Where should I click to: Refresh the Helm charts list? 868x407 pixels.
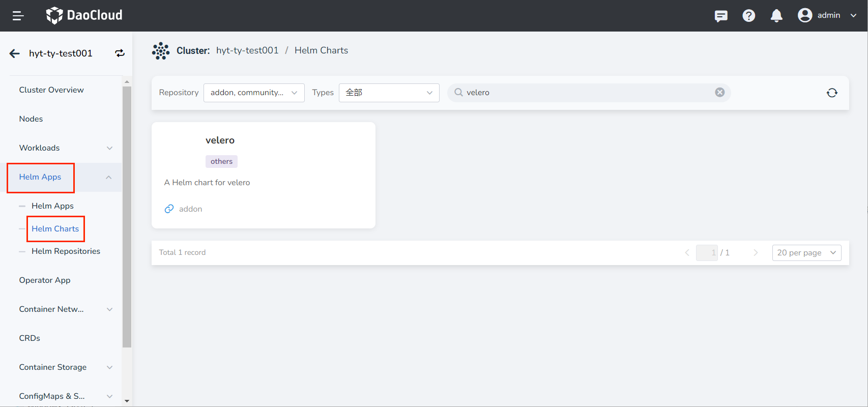point(832,93)
